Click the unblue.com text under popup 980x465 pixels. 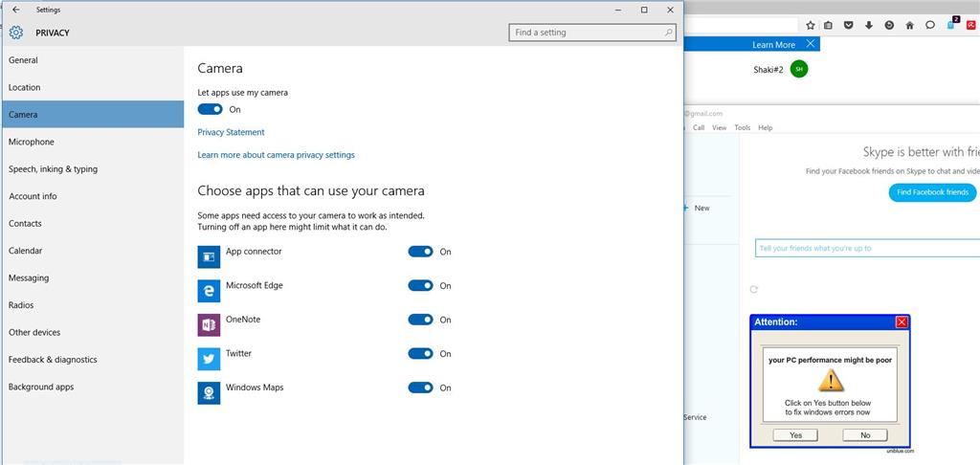(x=900, y=451)
